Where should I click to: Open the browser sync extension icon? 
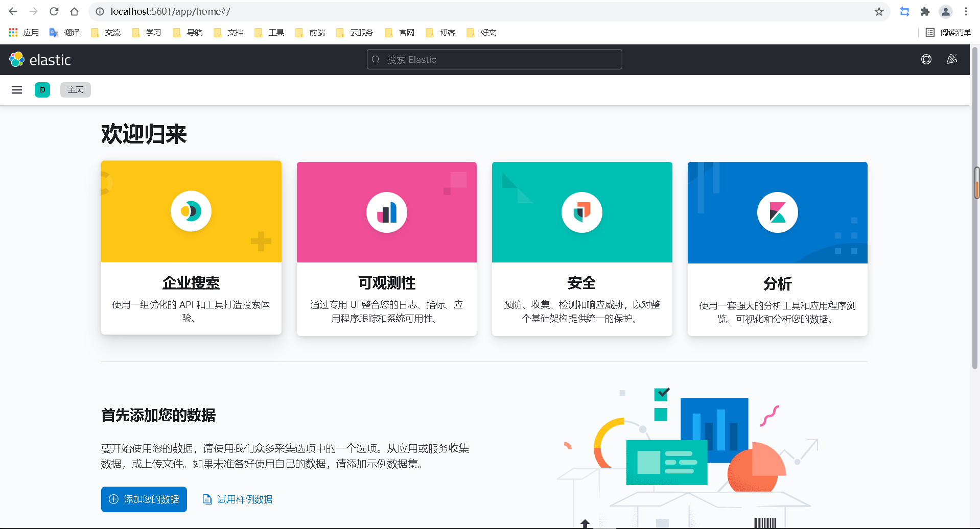point(904,11)
